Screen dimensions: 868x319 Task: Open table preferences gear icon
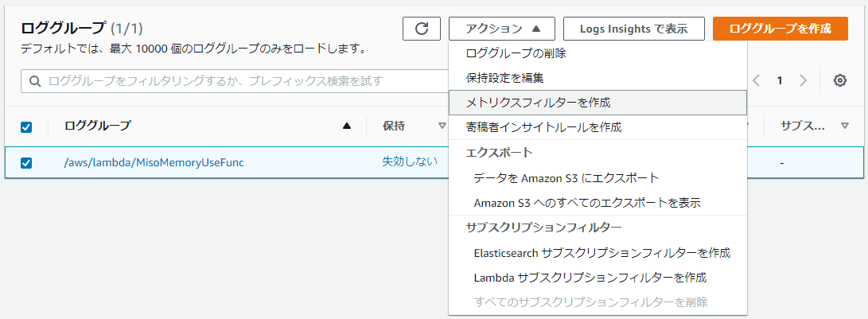click(x=840, y=80)
